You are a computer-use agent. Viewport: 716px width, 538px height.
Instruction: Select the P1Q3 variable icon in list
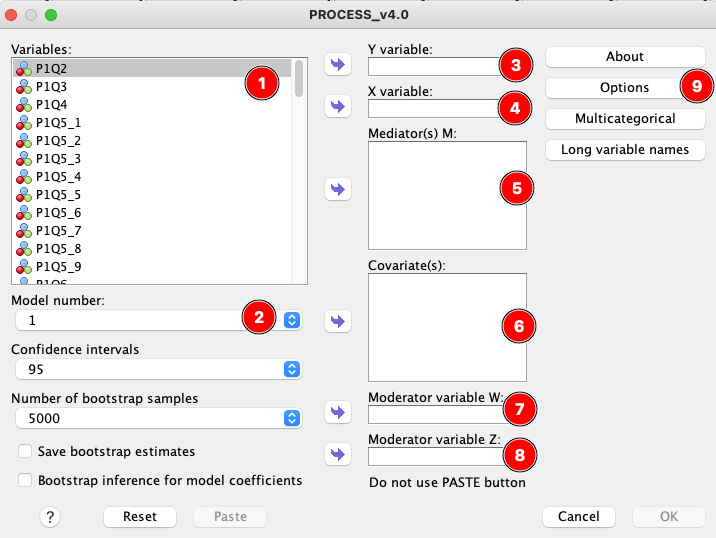click(x=24, y=87)
